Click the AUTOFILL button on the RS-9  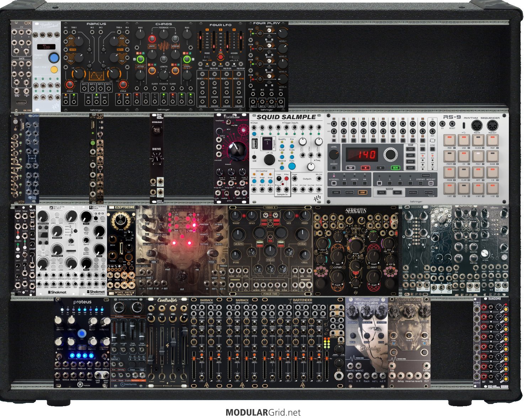(x=413, y=192)
